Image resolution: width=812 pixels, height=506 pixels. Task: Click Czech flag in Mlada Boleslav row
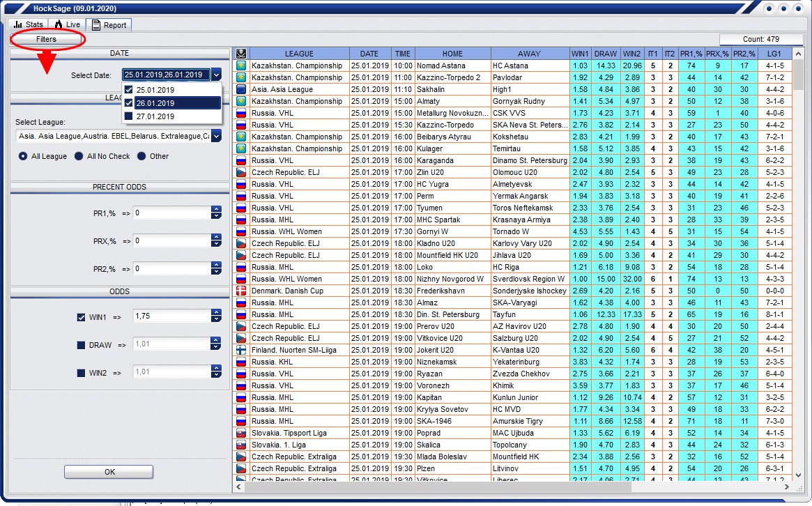(240, 457)
